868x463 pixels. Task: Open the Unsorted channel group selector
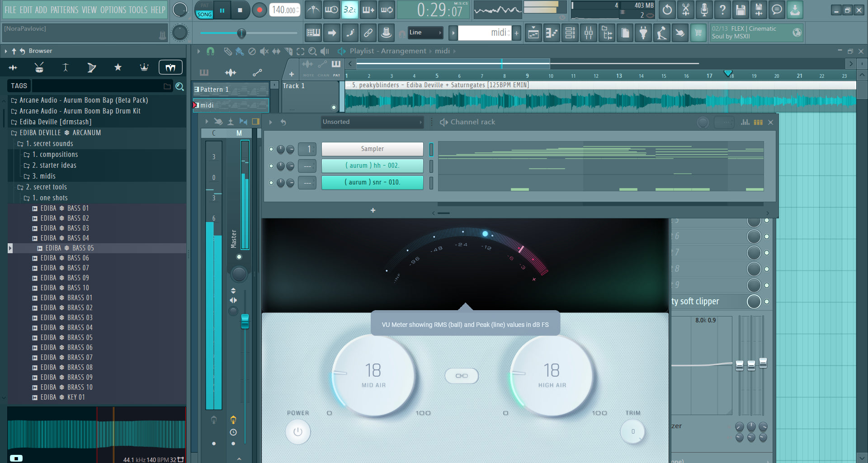tap(372, 122)
